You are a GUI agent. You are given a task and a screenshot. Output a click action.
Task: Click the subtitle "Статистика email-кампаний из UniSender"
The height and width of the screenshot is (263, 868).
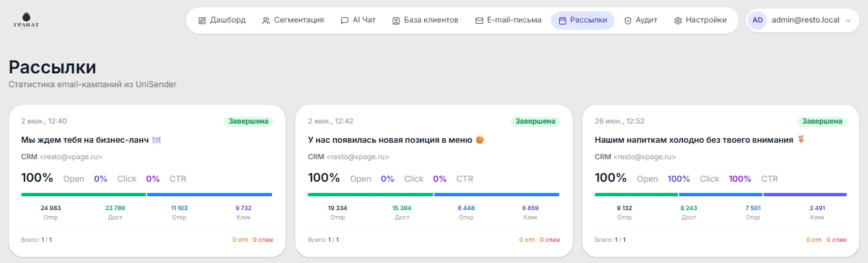[x=92, y=85]
